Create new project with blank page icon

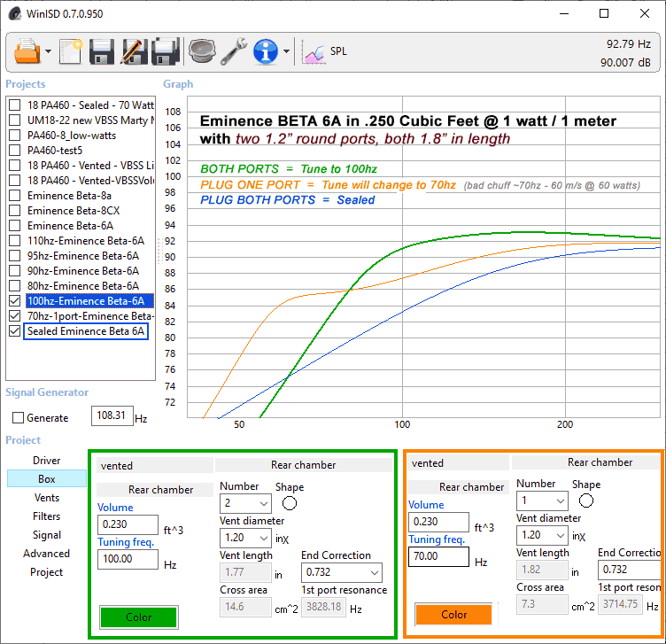(71, 51)
